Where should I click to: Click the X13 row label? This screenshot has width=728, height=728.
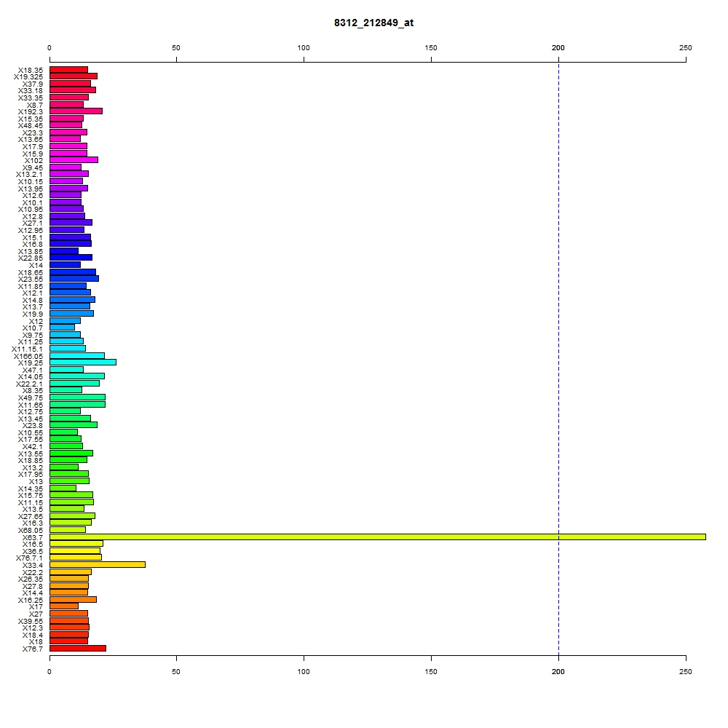(36, 481)
